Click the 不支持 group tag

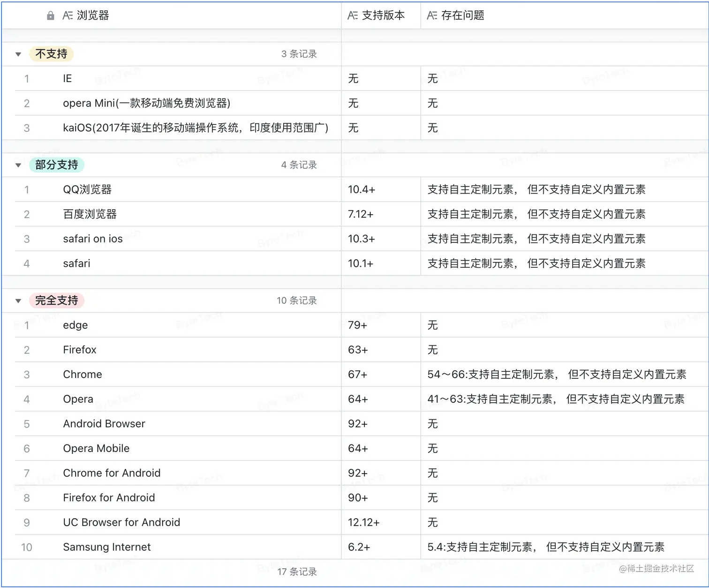click(x=51, y=54)
